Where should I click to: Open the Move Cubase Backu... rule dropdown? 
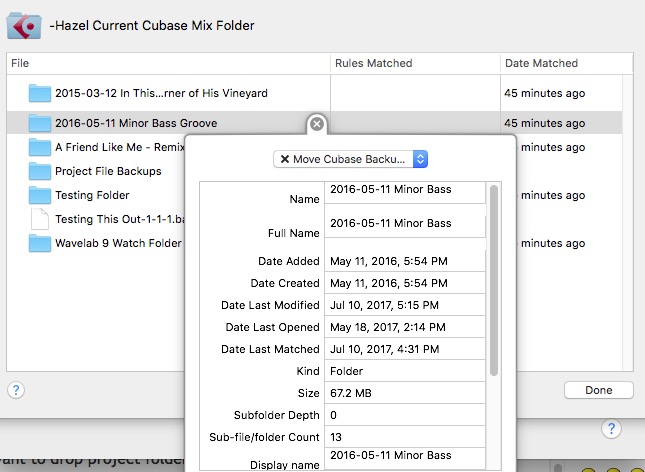tap(350, 159)
